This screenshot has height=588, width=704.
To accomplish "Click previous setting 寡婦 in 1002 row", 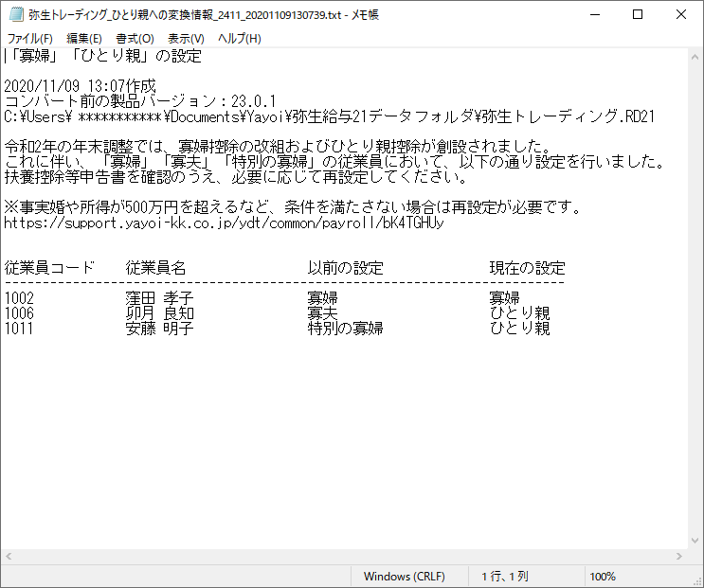I will click(322, 298).
